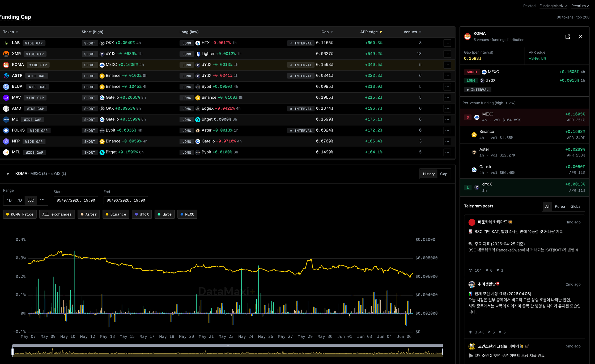The height and width of the screenshot is (364, 595).
Task: Toggle Aster series in chart legend
Action: 89,214
